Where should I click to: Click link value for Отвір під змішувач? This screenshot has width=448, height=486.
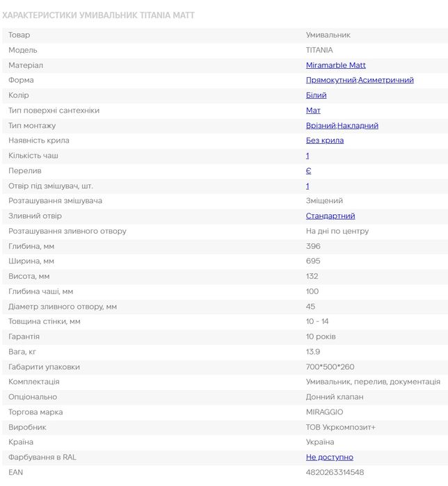tap(307, 186)
